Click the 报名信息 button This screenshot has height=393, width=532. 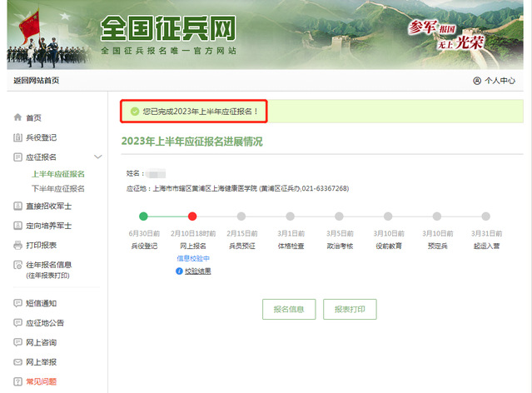pyautogui.click(x=289, y=309)
